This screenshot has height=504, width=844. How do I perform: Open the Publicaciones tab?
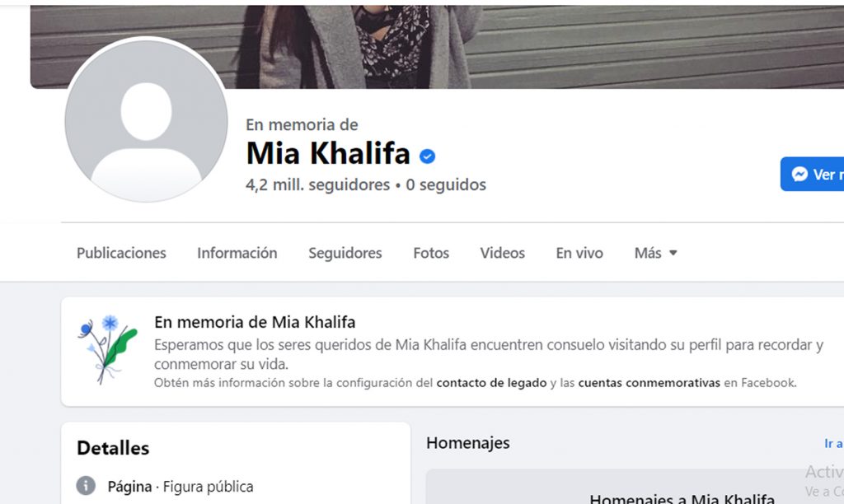(121, 253)
